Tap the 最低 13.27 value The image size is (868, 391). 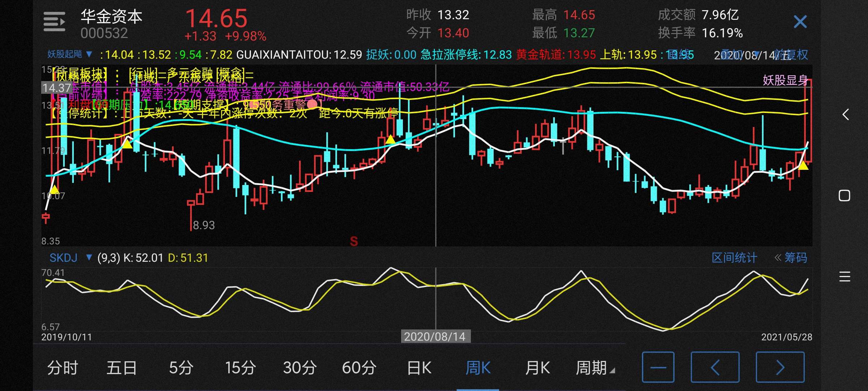579,33
